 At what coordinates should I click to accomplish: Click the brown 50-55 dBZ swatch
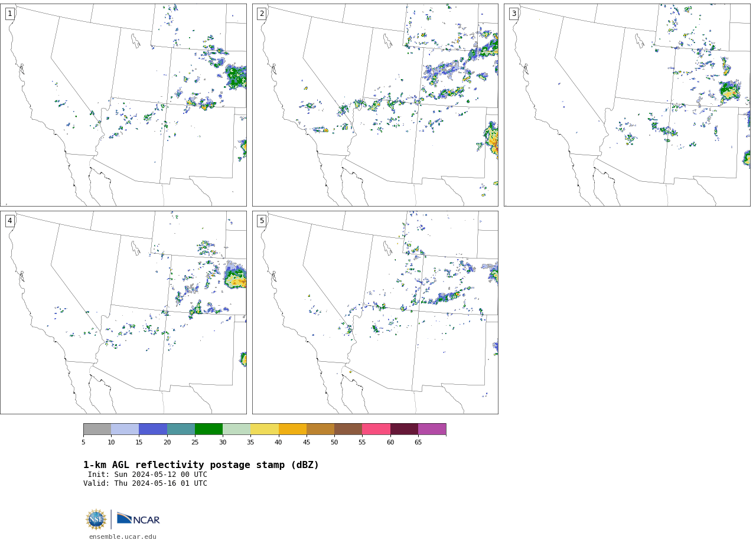348,429
